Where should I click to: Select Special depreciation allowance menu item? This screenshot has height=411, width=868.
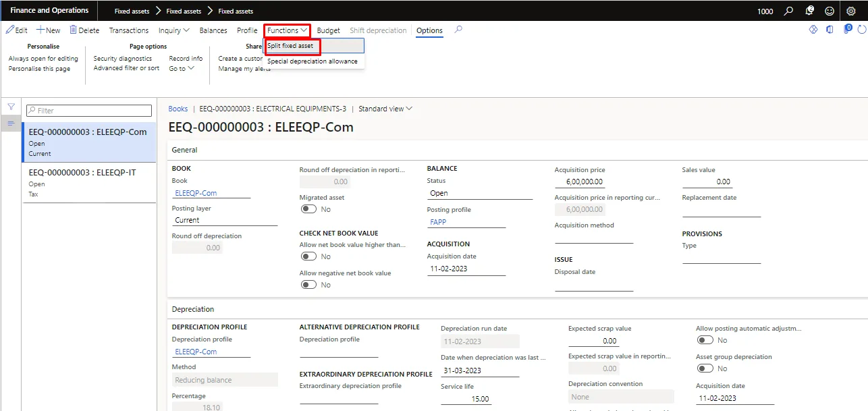coord(314,61)
